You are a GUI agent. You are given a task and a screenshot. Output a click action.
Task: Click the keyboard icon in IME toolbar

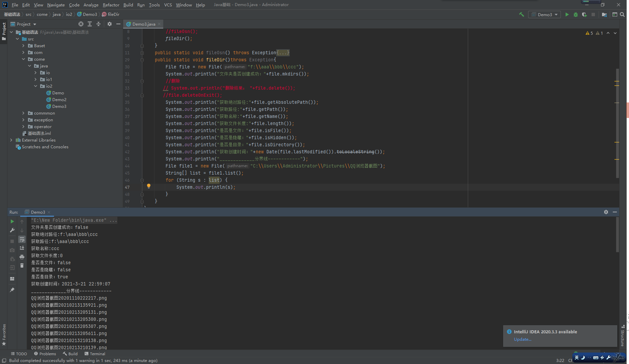[596, 358]
